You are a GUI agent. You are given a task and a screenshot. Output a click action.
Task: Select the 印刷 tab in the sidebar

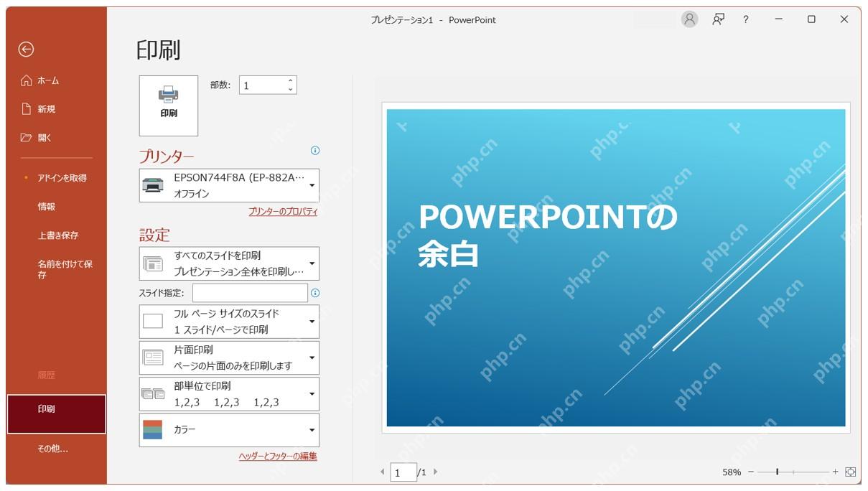pos(57,414)
